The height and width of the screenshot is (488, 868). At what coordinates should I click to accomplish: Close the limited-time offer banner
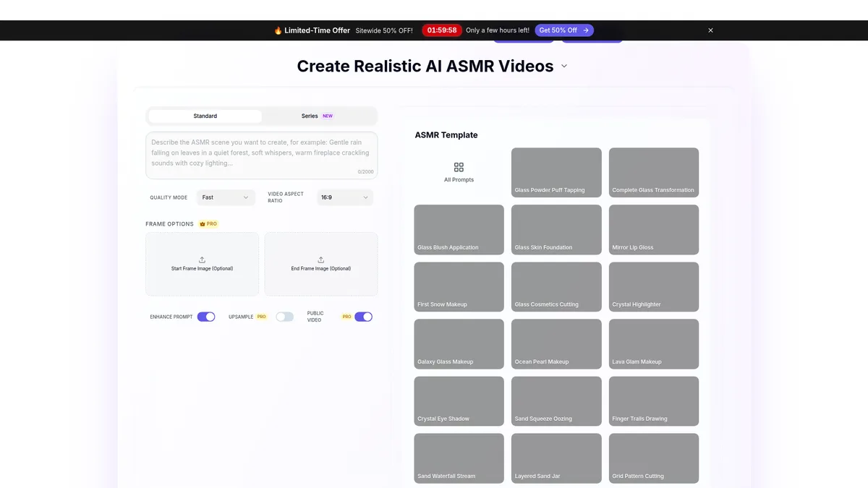[x=710, y=30]
